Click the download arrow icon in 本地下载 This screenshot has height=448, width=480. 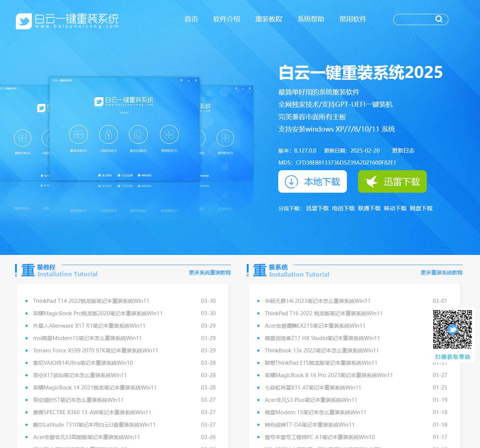(291, 182)
